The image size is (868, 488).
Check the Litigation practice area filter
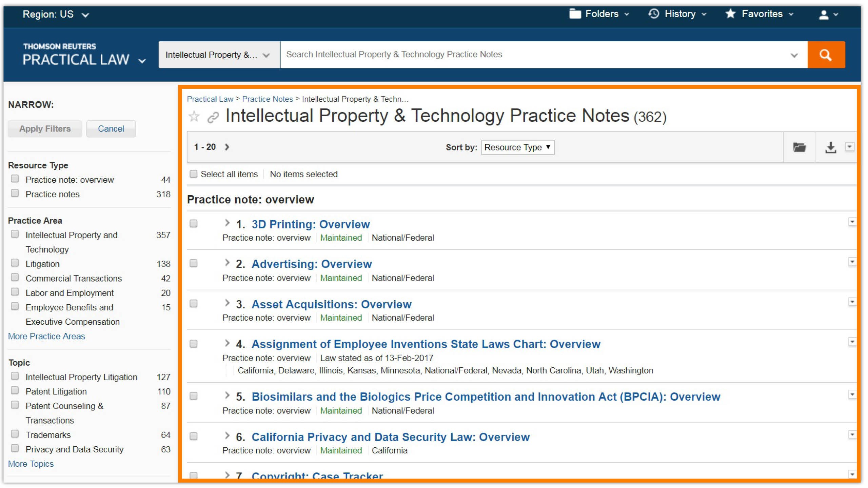15,263
